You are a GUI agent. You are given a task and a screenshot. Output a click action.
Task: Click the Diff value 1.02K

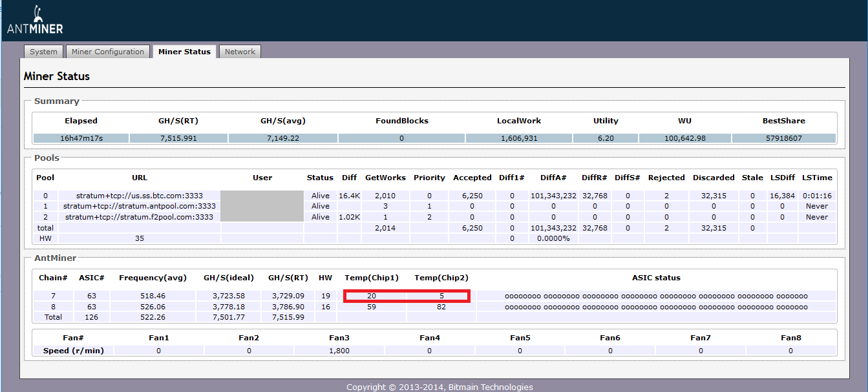tap(349, 217)
